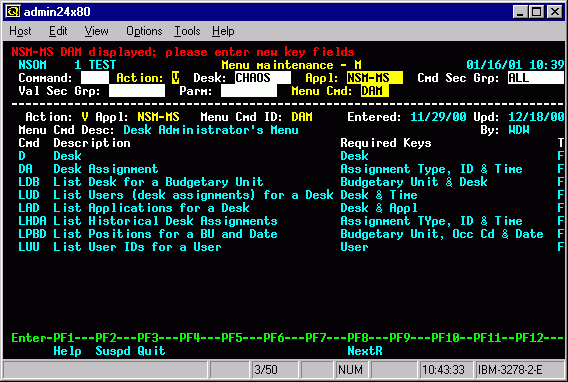Click the top Action field containing V
Image resolution: width=568 pixels, height=382 pixels.
175,78
